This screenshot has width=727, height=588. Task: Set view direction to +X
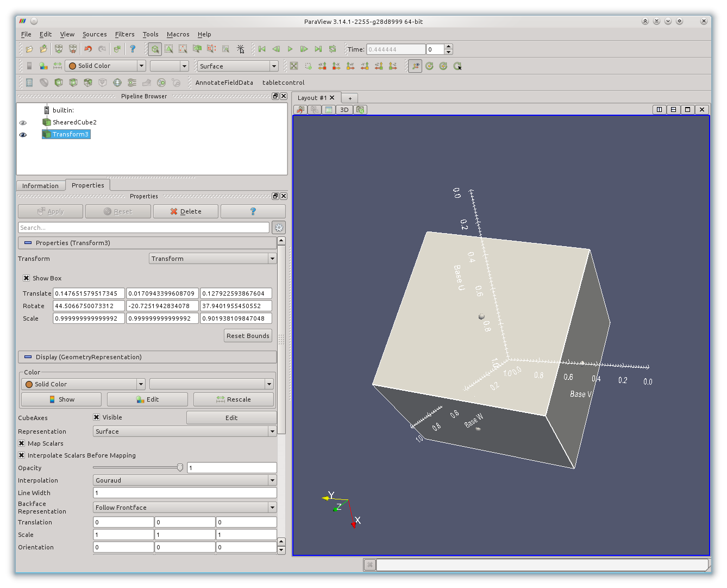click(322, 66)
